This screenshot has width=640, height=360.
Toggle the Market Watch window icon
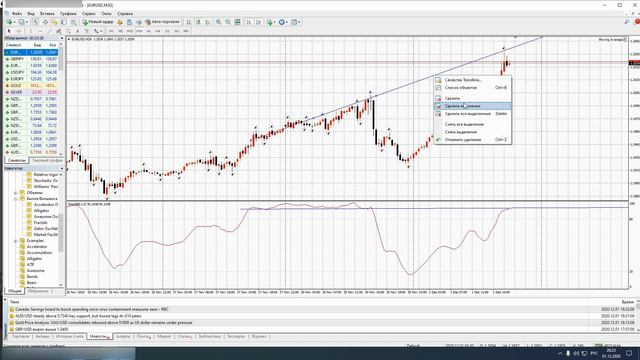tap(36, 22)
